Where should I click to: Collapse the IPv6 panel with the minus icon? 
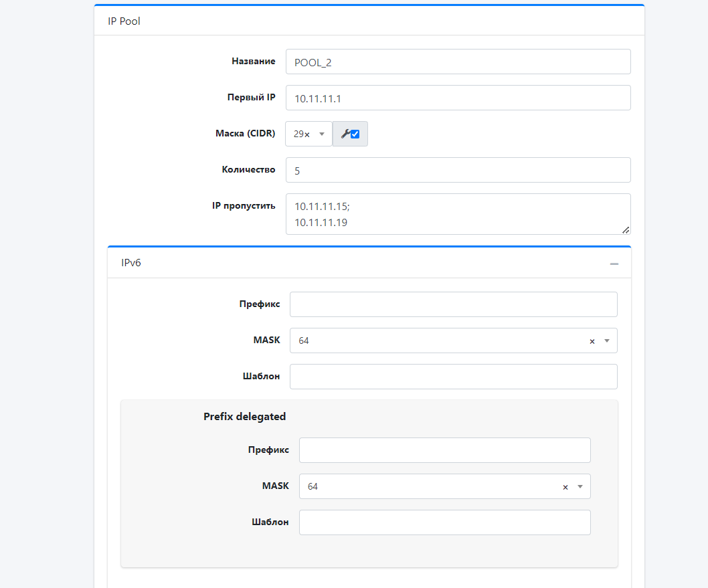click(614, 264)
